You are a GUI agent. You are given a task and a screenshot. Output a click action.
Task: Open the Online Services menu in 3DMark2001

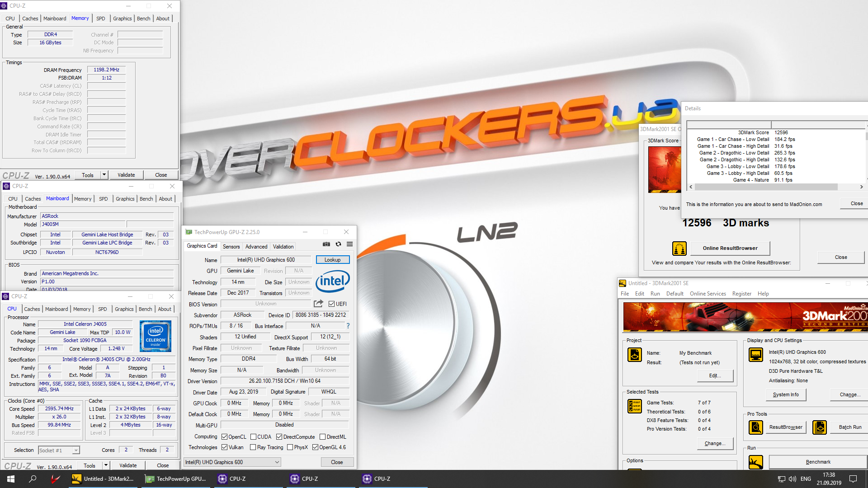pyautogui.click(x=708, y=294)
